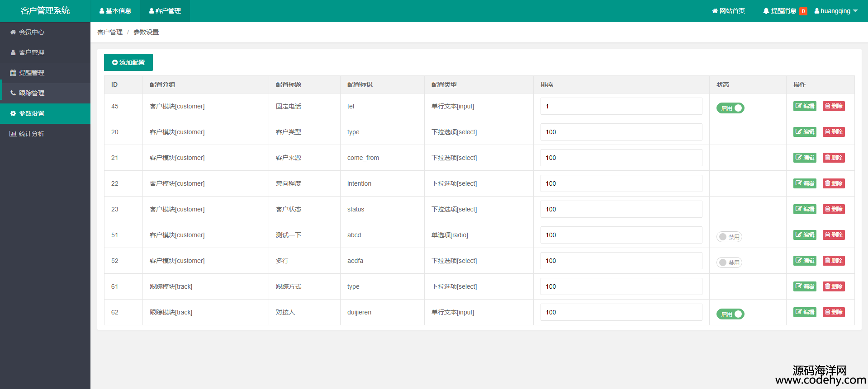Viewport: 868px width, 389px height.
Task: Click sort order field for 测试一下
Action: coord(621,235)
